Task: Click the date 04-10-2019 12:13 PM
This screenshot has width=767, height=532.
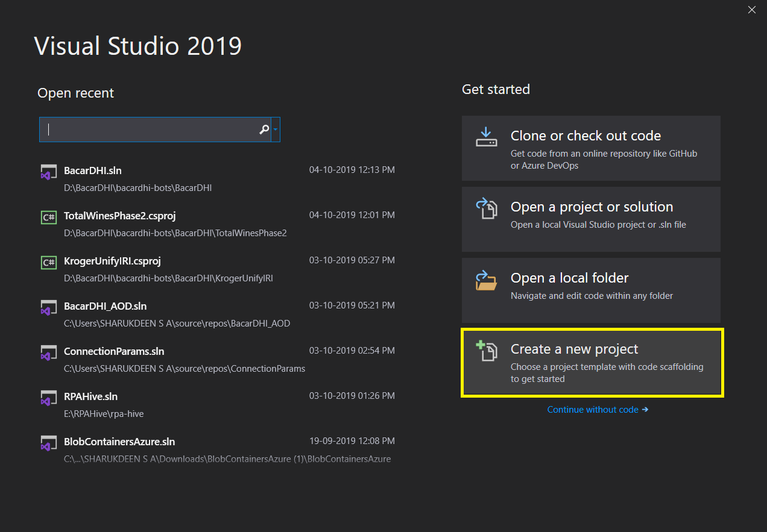Action: (x=352, y=170)
